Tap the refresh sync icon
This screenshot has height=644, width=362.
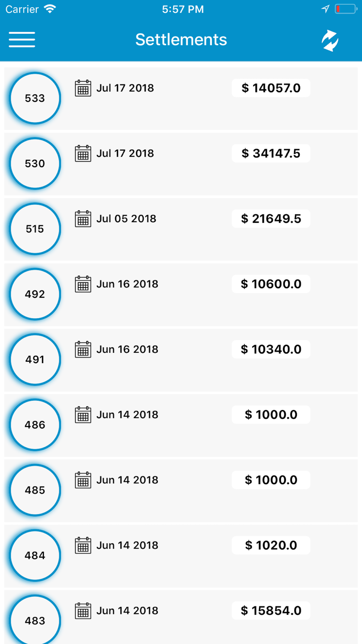pos(330,40)
